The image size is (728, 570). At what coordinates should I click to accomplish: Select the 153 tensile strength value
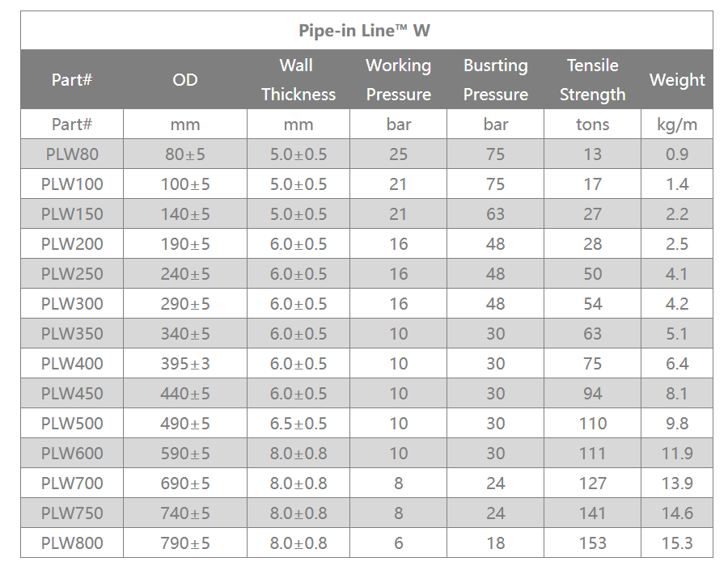click(592, 543)
